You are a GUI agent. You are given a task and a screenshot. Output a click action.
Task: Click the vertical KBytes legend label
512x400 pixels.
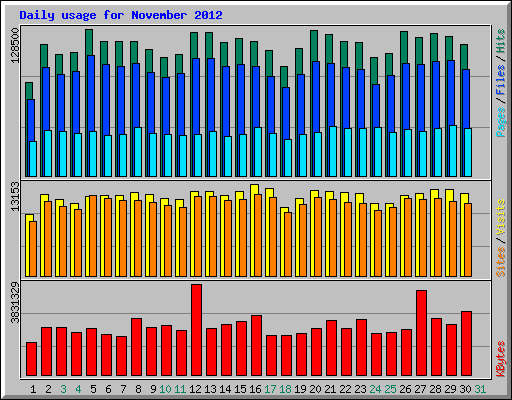501,359
